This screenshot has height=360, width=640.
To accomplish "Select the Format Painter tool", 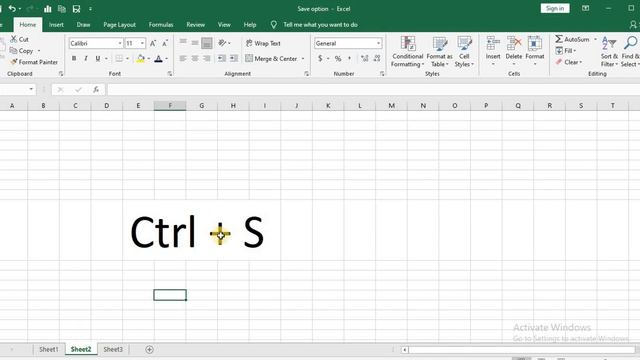I will pos(34,62).
